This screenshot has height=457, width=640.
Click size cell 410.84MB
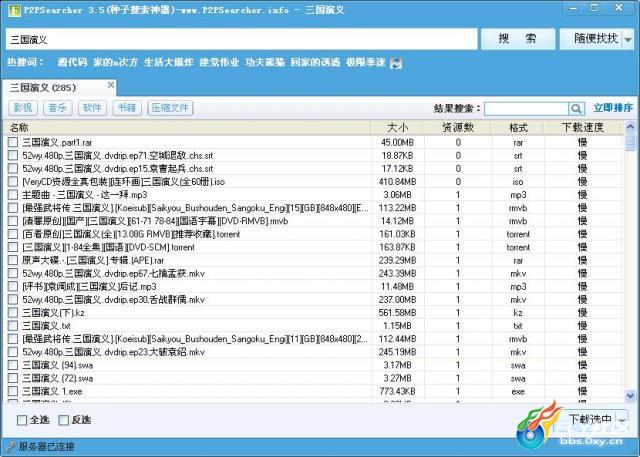pos(398,182)
